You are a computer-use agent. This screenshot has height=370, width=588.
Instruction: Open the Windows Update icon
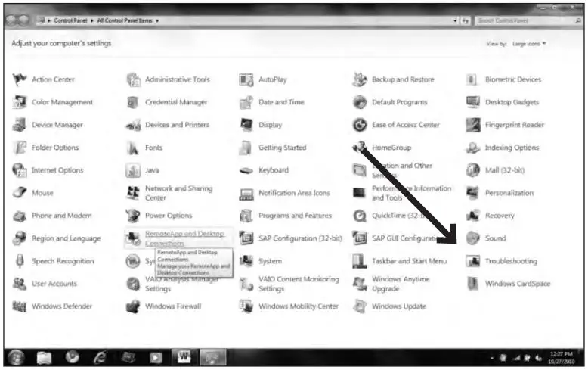click(x=360, y=306)
